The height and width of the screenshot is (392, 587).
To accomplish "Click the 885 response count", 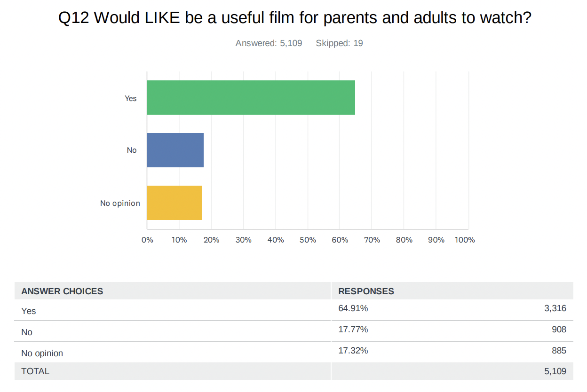I will [558, 351].
